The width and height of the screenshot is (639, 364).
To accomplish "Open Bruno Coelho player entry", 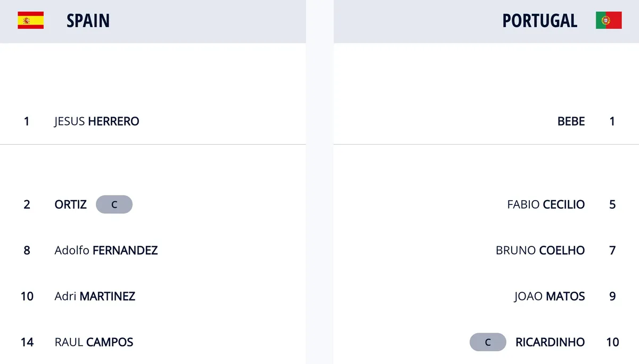I will click(540, 250).
